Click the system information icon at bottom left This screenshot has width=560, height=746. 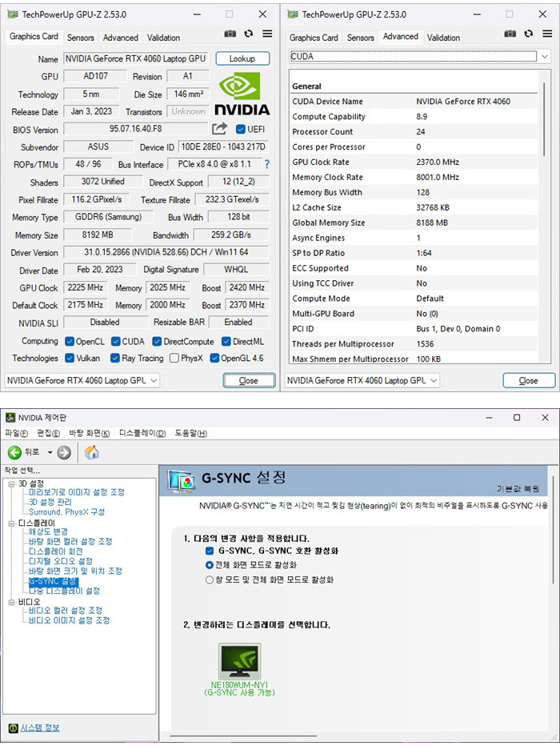[14, 728]
